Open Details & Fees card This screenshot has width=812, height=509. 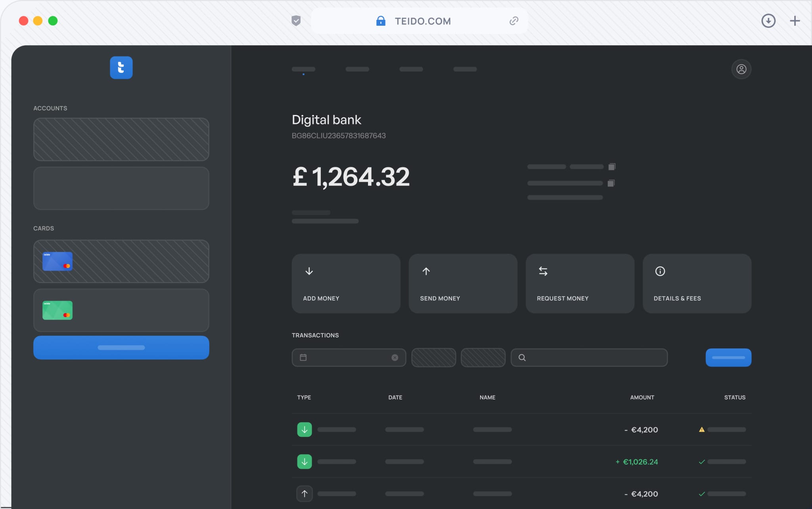point(697,284)
